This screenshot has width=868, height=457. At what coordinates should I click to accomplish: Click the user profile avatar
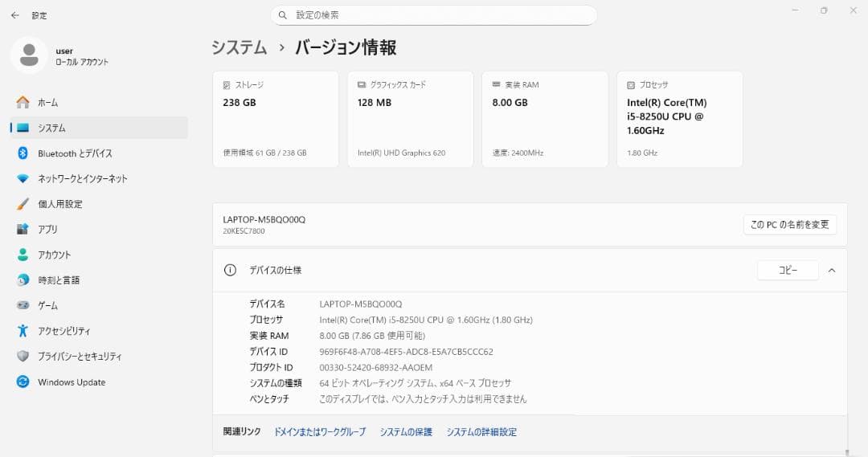(29, 55)
